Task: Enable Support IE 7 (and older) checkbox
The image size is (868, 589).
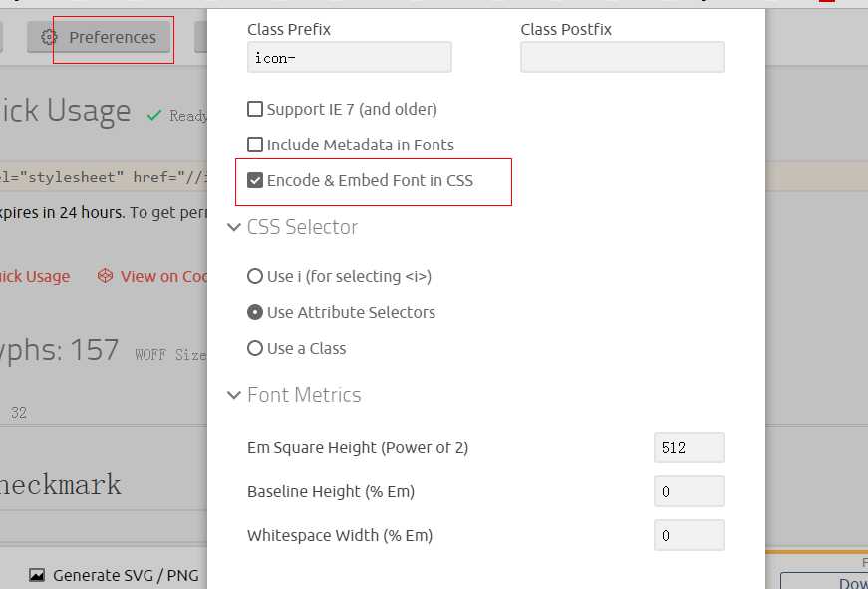Action: [255, 109]
